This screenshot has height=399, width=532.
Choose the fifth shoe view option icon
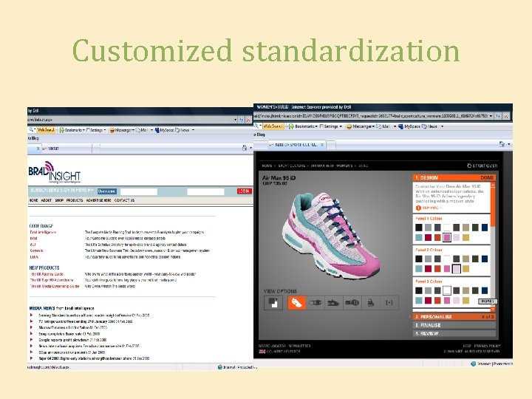pos(370,302)
